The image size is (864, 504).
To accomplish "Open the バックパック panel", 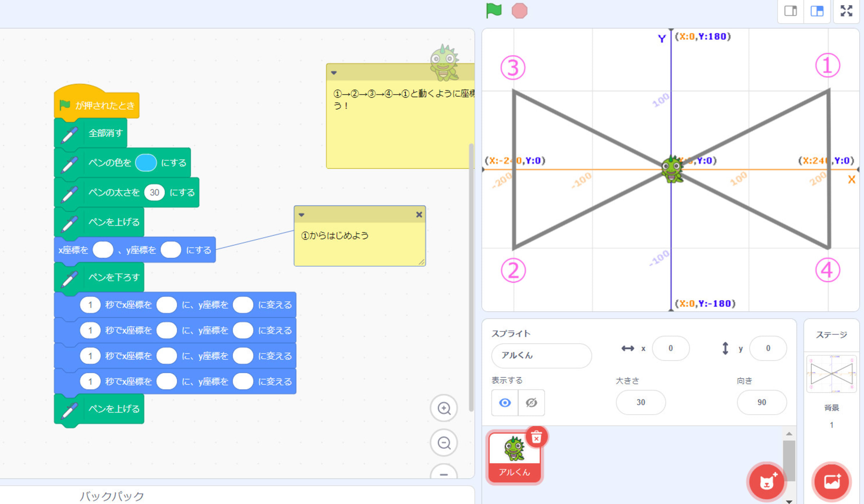I will (112, 496).
